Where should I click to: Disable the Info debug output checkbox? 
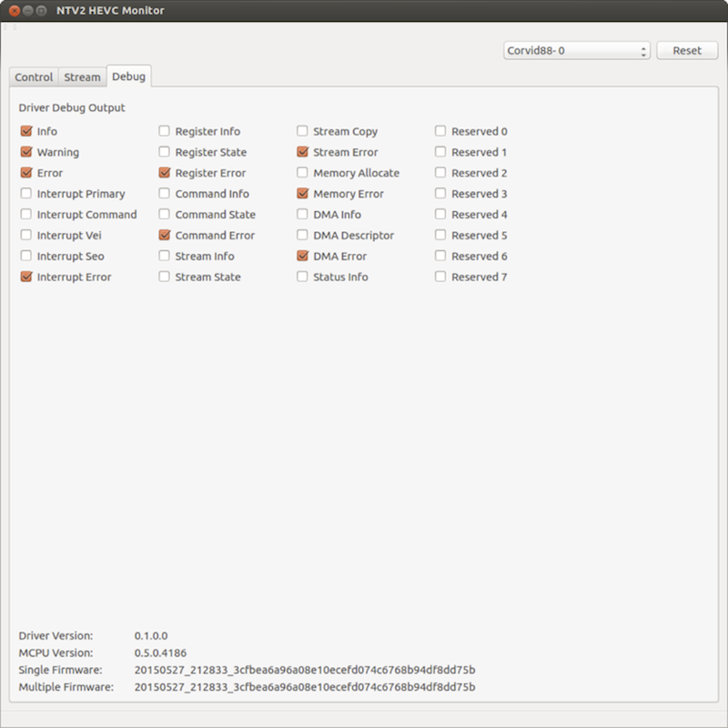[x=26, y=131]
